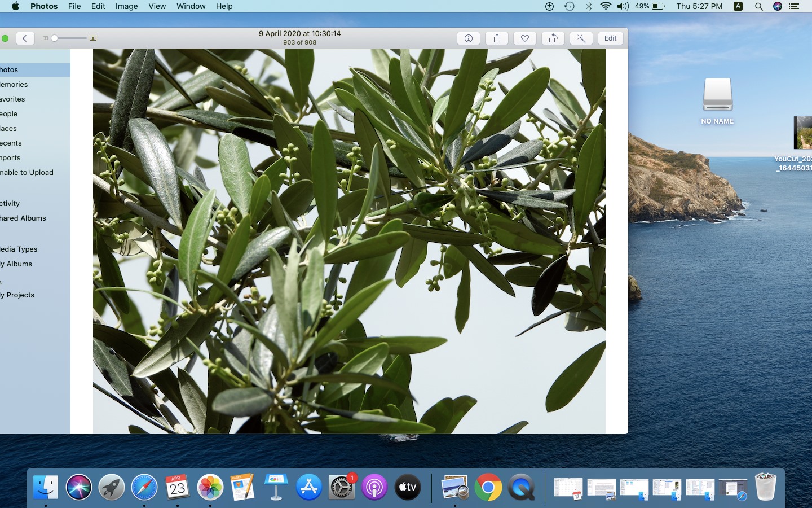Click the Edit button

click(x=610, y=38)
